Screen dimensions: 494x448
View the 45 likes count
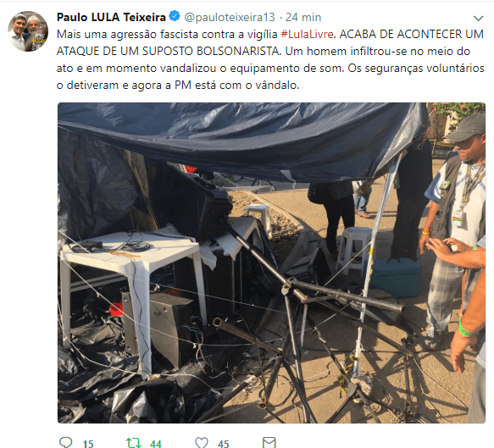224,444
